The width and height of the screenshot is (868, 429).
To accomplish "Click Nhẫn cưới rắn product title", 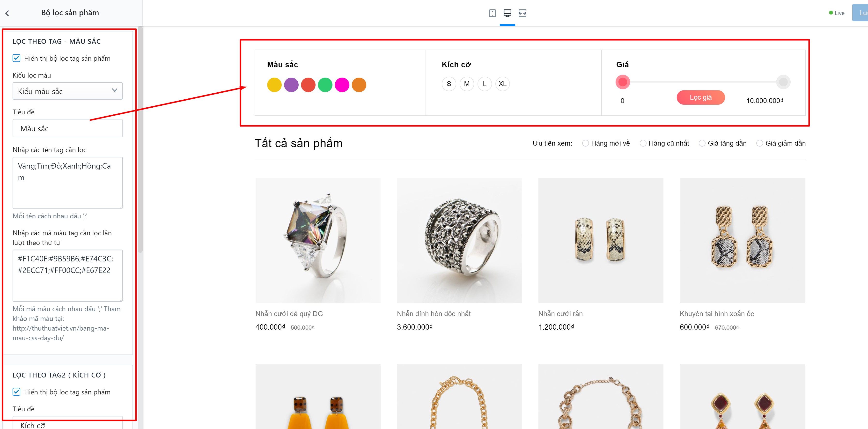I will coord(560,314).
